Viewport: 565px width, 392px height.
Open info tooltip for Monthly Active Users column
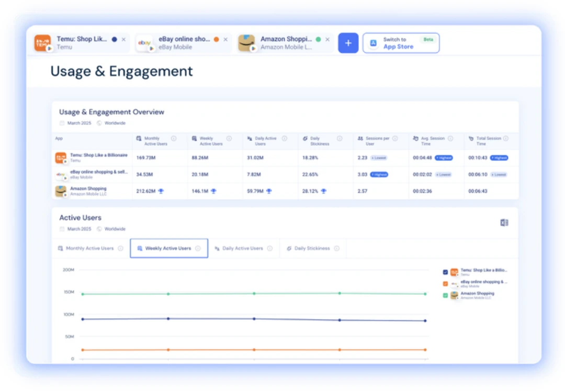pyautogui.click(x=174, y=139)
